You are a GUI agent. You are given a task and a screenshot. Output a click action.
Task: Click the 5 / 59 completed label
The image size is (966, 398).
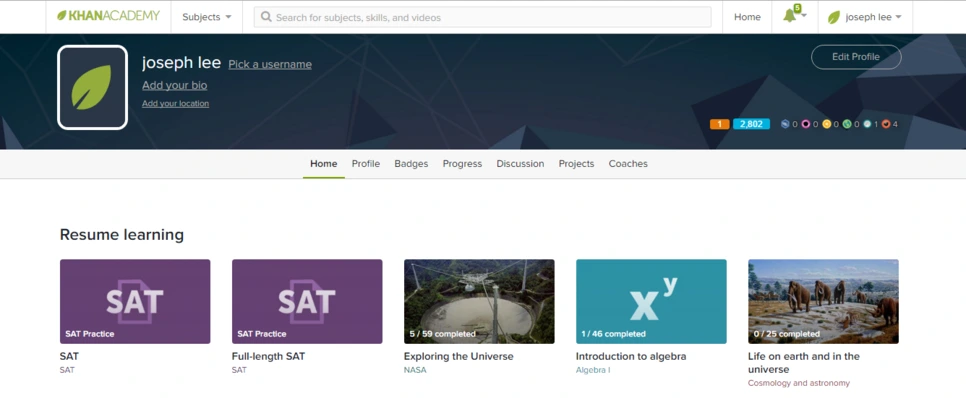442,334
